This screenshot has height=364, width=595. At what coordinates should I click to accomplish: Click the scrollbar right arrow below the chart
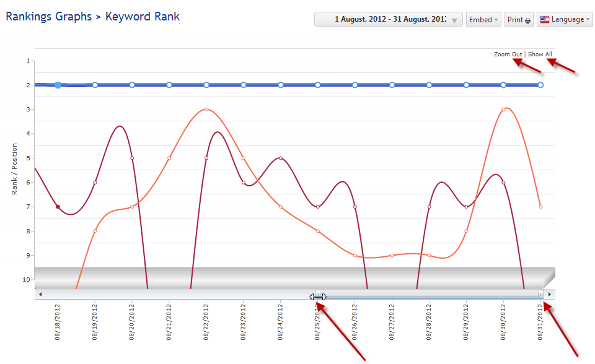point(549,294)
